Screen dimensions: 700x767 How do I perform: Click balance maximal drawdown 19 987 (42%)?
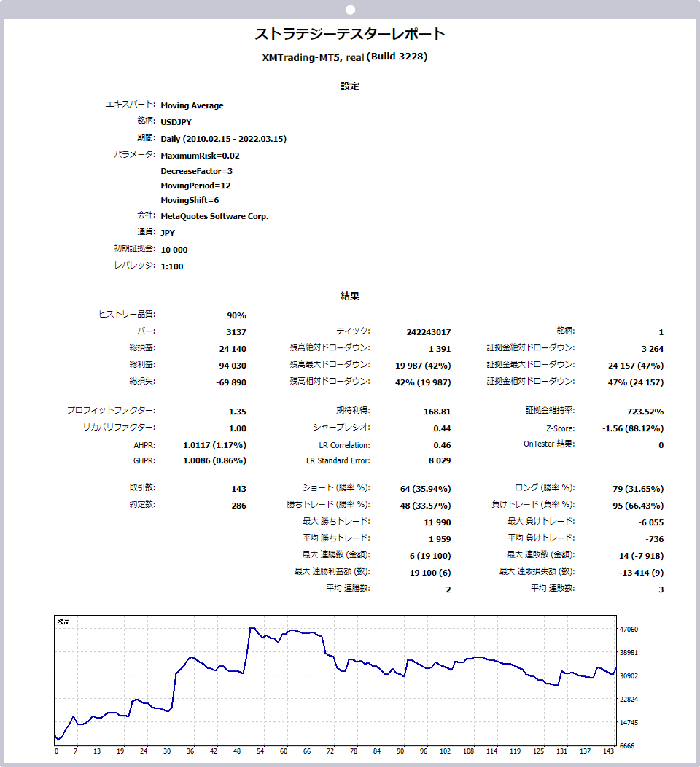coord(423,366)
